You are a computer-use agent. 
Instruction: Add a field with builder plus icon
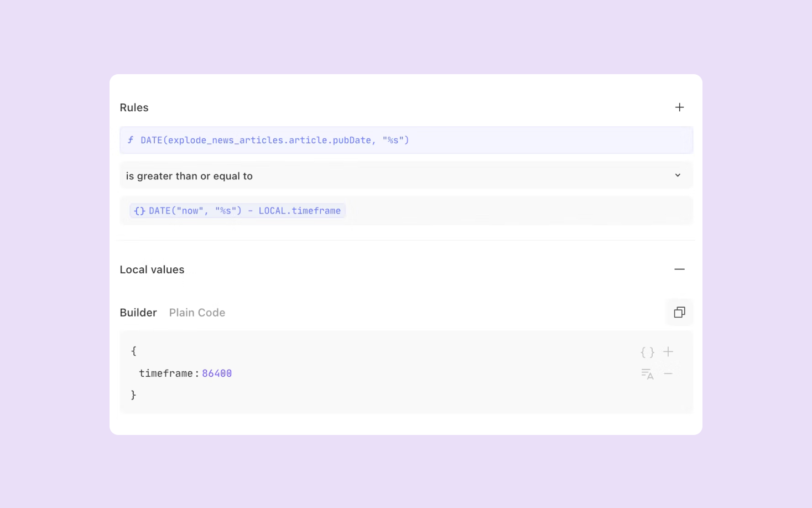(668, 352)
